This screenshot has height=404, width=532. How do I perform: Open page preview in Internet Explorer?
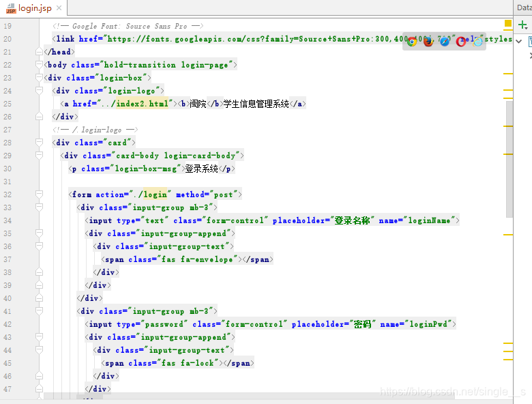[477, 42]
